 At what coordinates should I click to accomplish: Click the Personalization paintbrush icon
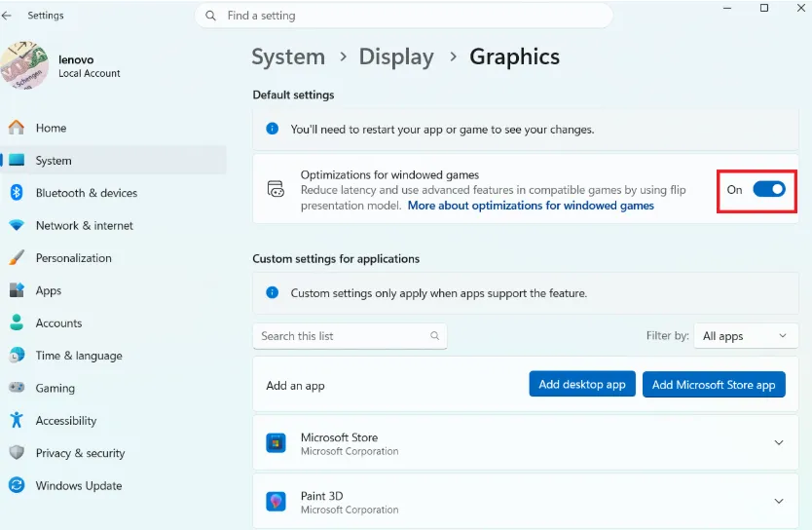pyautogui.click(x=17, y=257)
